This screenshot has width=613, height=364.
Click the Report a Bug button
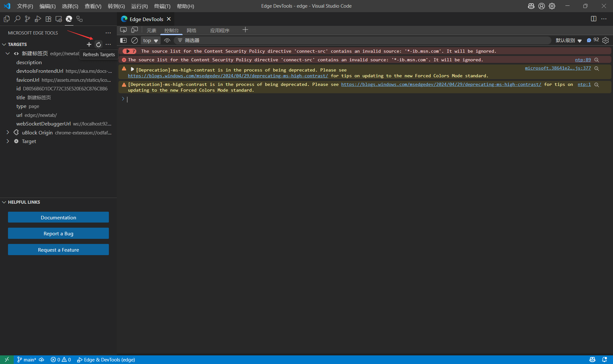pyautogui.click(x=58, y=233)
